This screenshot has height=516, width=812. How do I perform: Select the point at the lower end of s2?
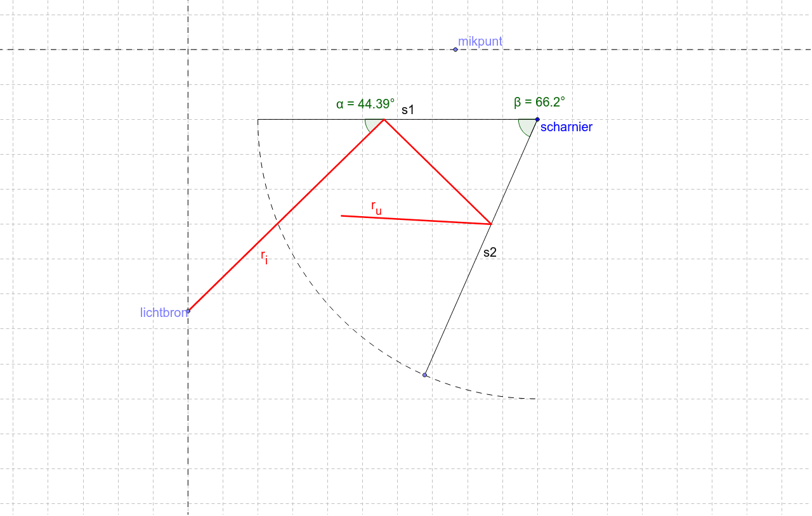[425, 375]
